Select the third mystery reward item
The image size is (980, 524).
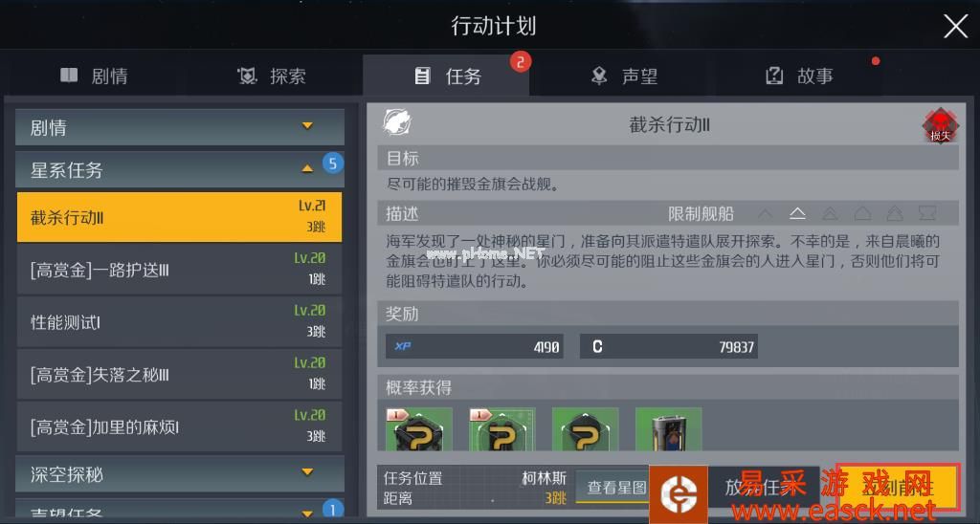[586, 429]
